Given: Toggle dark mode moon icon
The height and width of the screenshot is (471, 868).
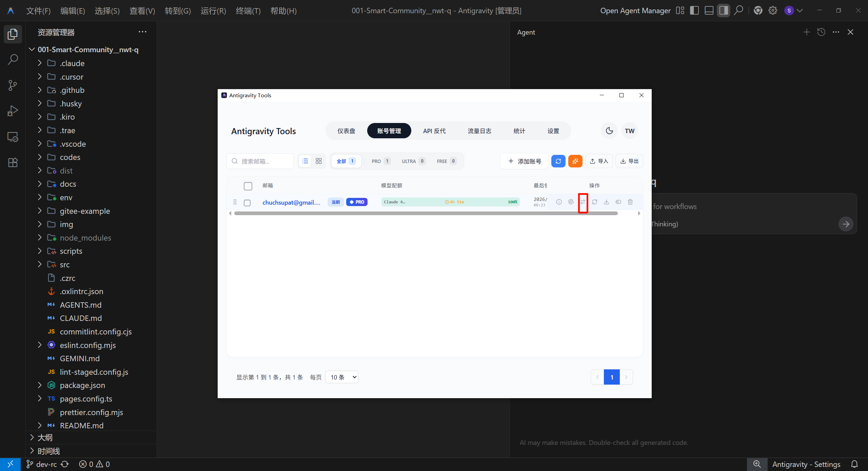Looking at the screenshot, I should pos(609,131).
